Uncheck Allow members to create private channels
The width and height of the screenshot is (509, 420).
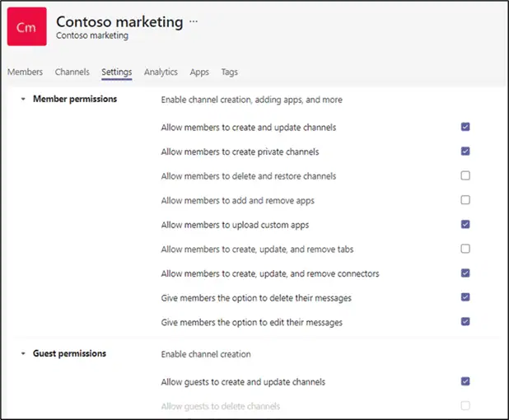click(x=465, y=151)
